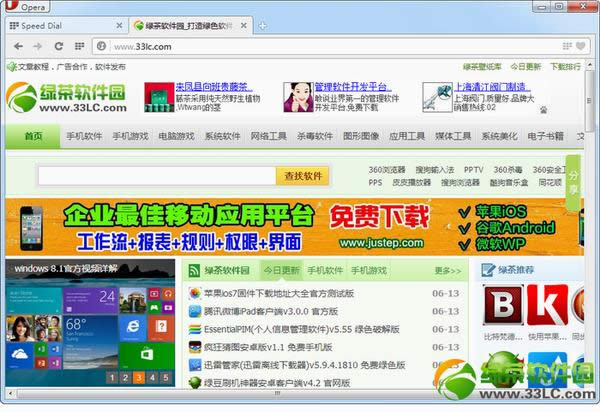Open the 搜狗输入法 hot search link
This screenshot has width=600, height=412.
[x=435, y=169]
